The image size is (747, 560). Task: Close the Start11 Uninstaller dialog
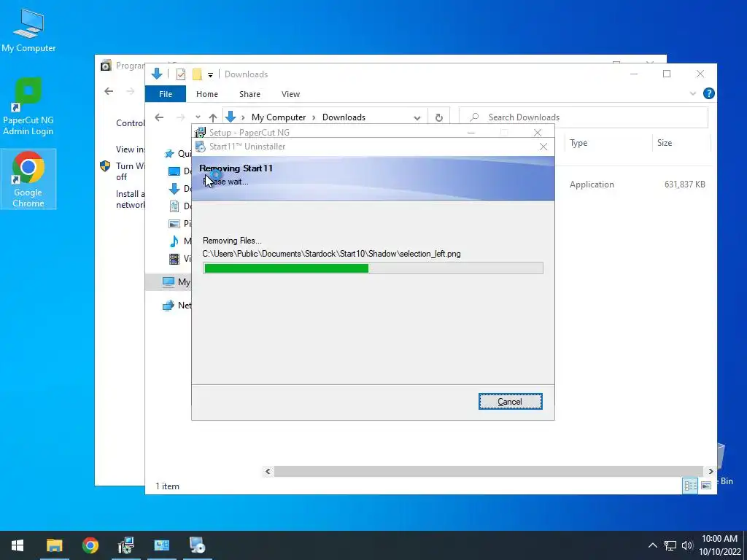[543, 147]
